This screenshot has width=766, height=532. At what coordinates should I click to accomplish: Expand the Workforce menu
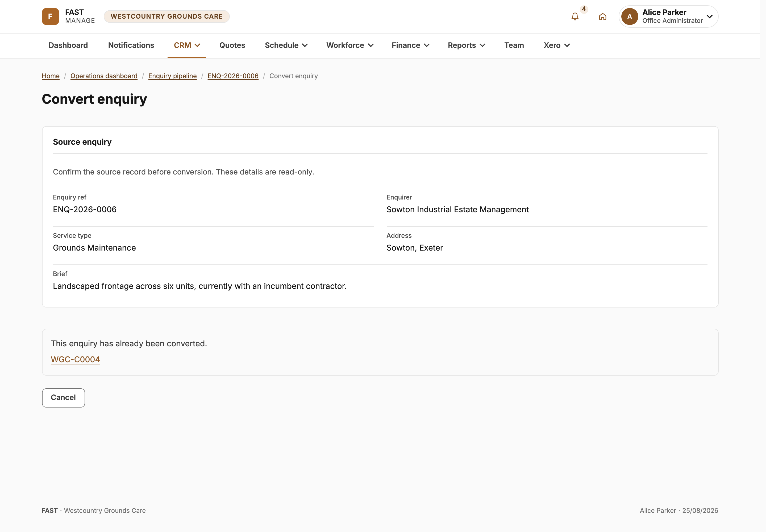(x=350, y=45)
